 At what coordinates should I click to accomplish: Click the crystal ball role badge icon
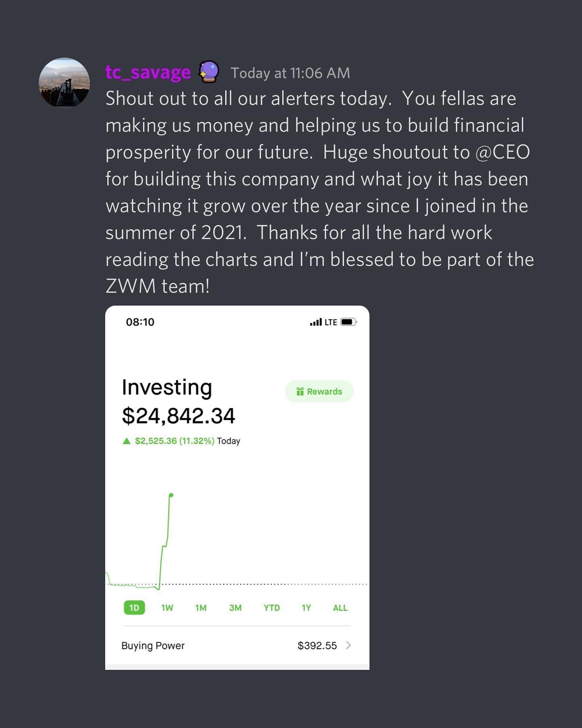tap(209, 72)
